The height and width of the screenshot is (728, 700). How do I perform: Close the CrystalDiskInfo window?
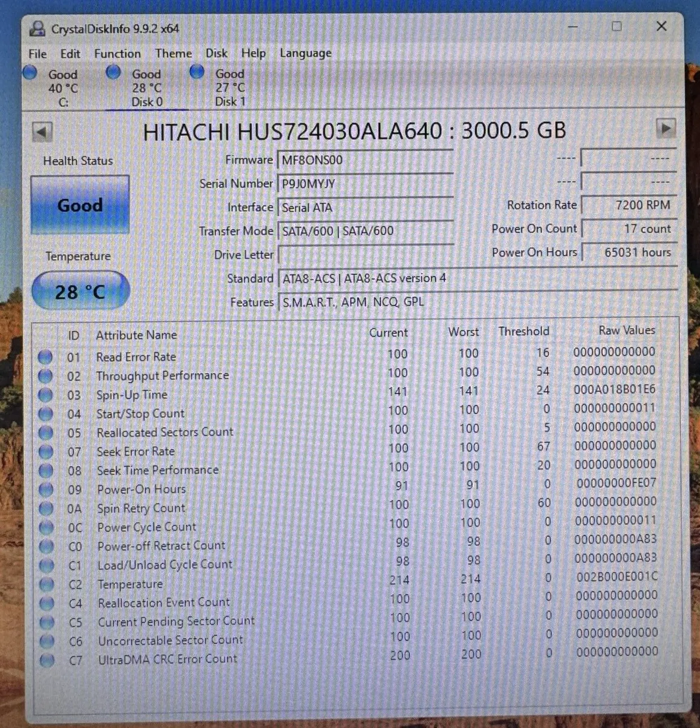click(x=662, y=26)
